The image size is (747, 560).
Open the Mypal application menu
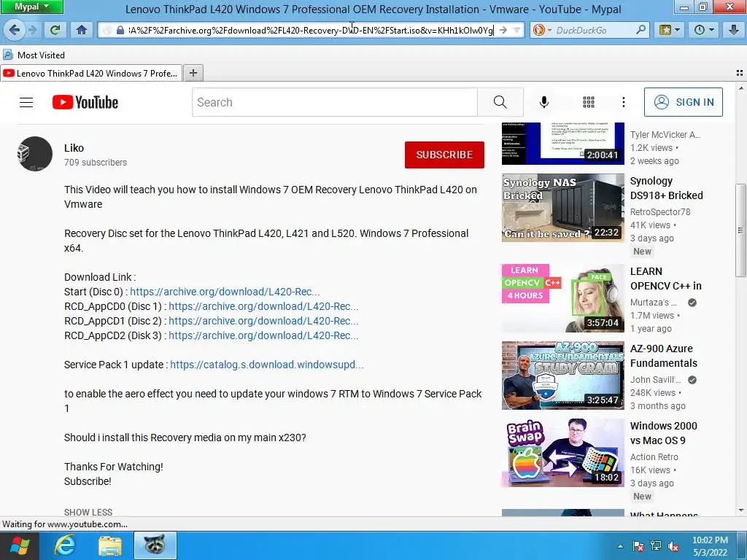click(x=31, y=7)
